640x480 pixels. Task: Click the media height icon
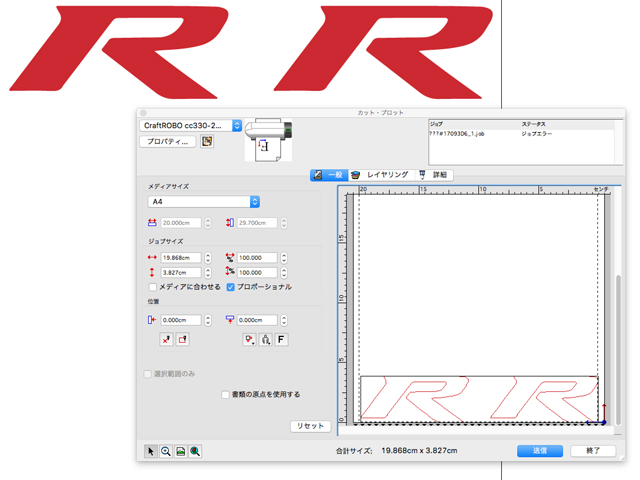(x=230, y=223)
